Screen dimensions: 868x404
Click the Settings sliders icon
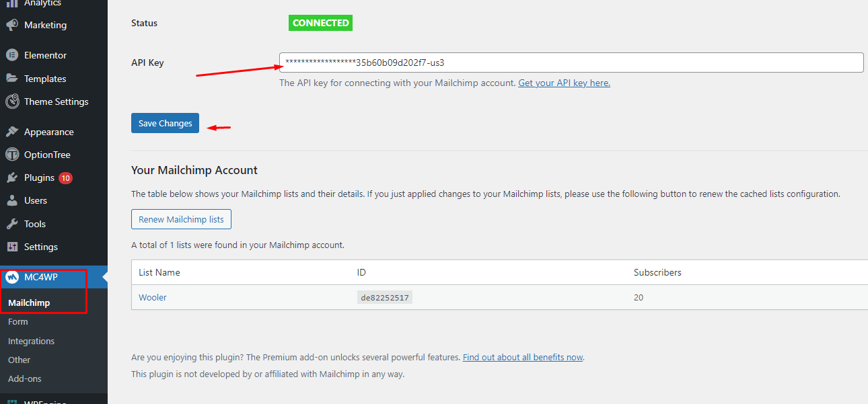click(x=12, y=247)
